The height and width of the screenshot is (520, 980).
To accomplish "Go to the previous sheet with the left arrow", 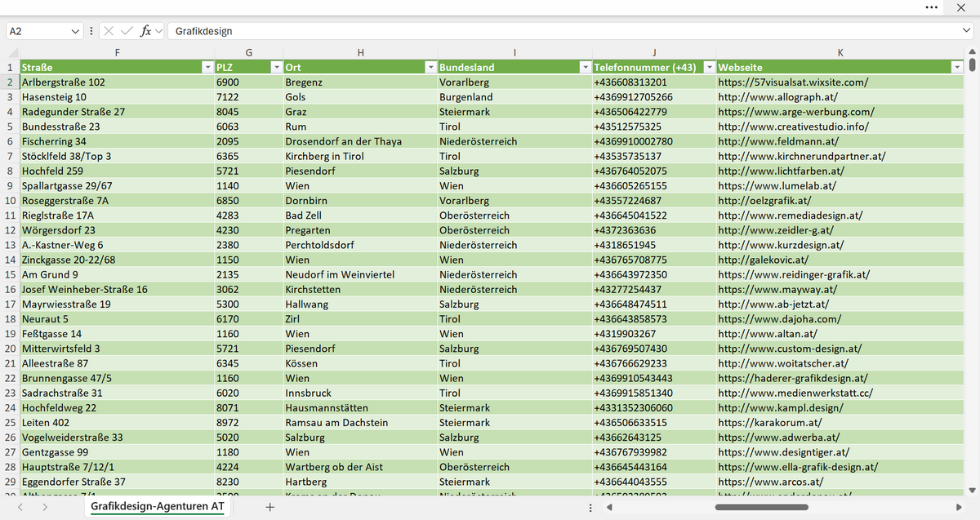I will (20, 507).
